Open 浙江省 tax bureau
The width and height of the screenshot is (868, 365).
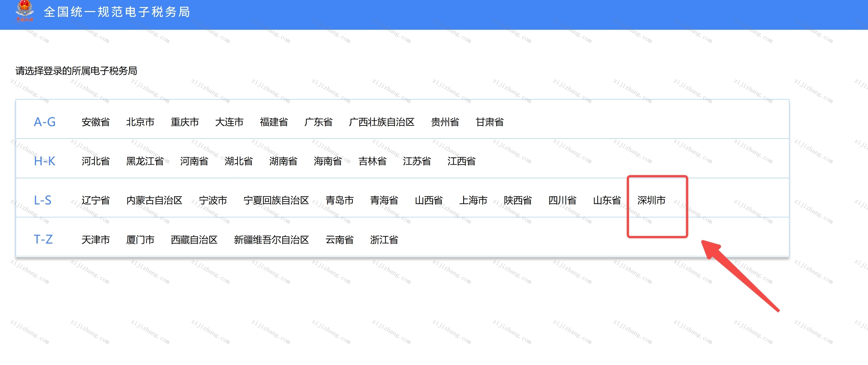384,240
